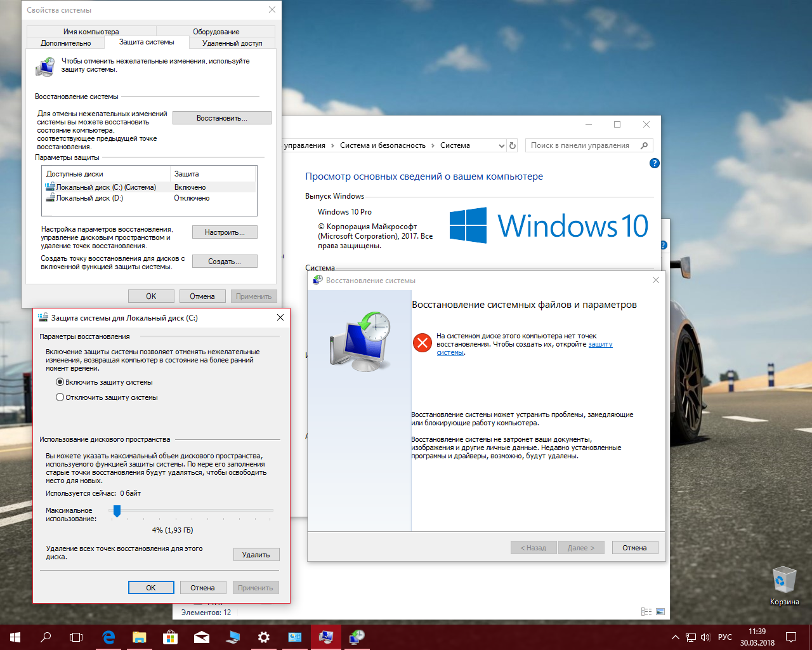Open Mail app from taskbar

[202, 637]
